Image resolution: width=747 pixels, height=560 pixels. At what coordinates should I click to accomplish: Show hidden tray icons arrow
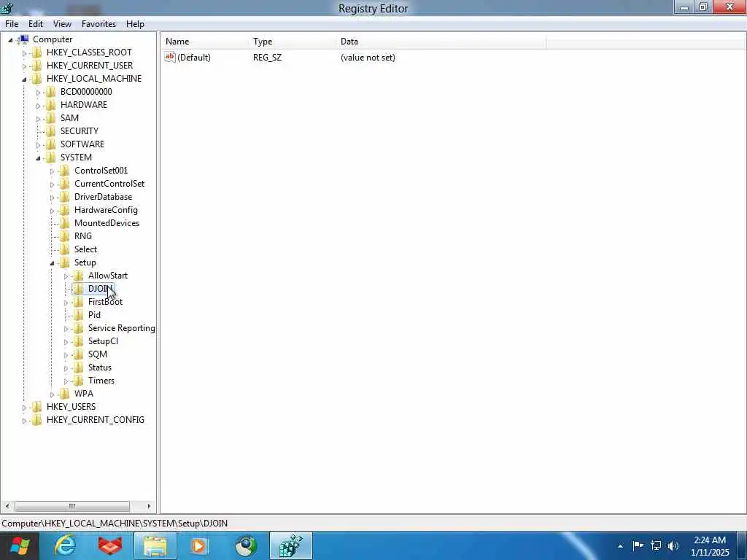tap(620, 546)
